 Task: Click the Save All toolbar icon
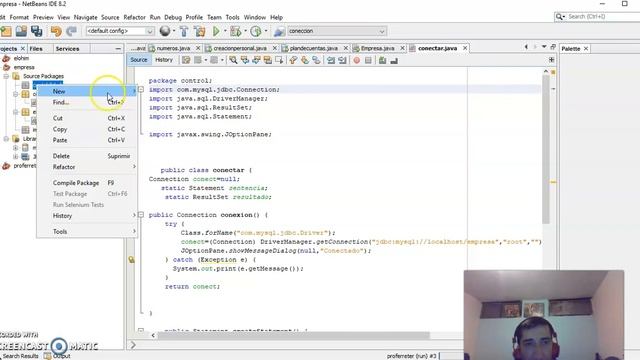click(x=36, y=31)
